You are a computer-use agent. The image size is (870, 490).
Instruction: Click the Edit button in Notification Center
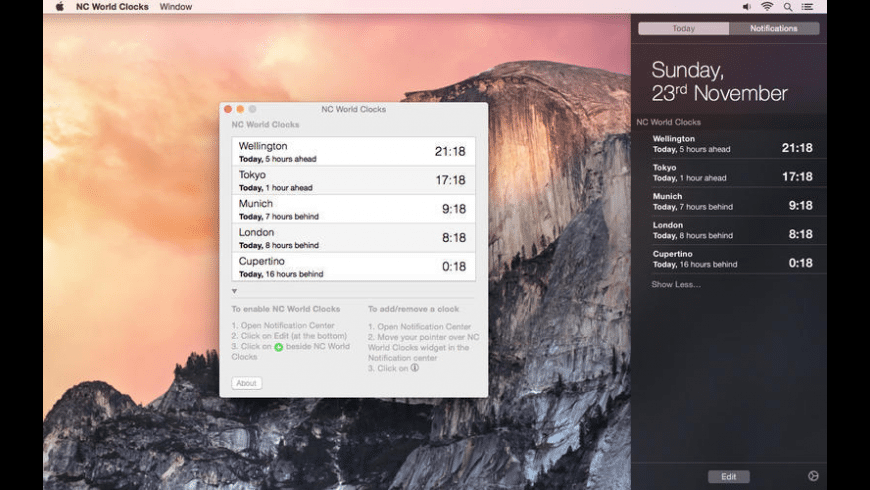point(729,476)
